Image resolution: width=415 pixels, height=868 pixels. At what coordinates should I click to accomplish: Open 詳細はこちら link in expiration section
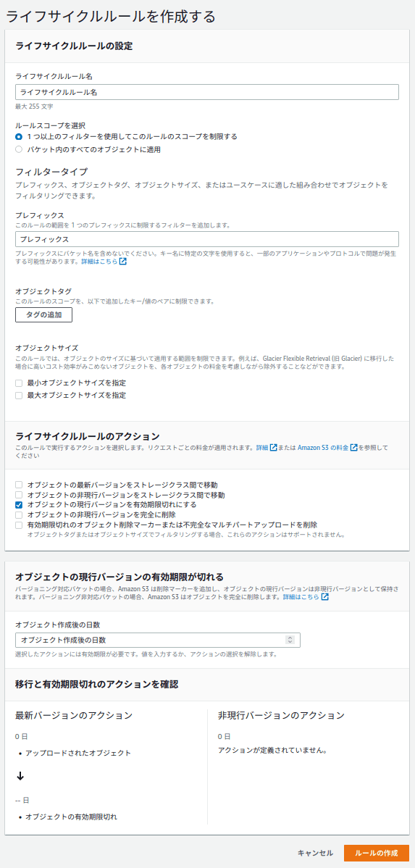click(306, 598)
